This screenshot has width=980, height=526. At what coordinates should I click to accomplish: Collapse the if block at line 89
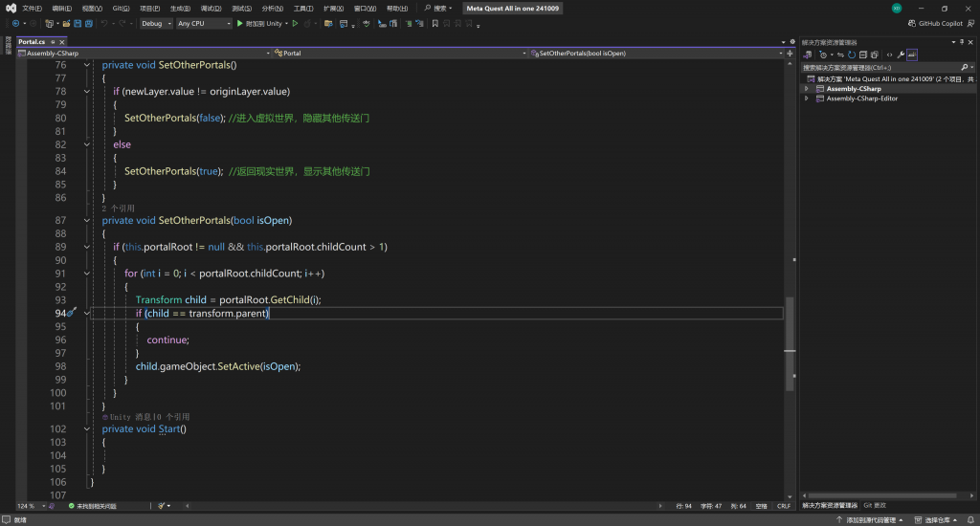[87, 247]
